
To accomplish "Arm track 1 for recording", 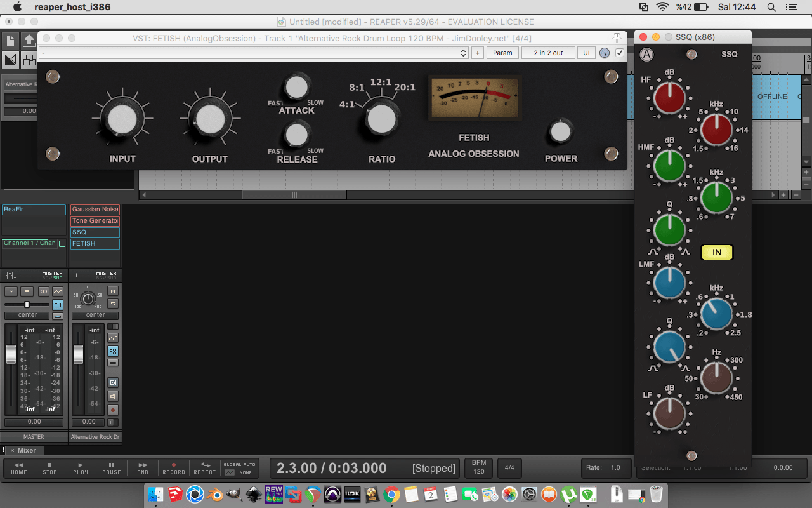I will point(113,410).
